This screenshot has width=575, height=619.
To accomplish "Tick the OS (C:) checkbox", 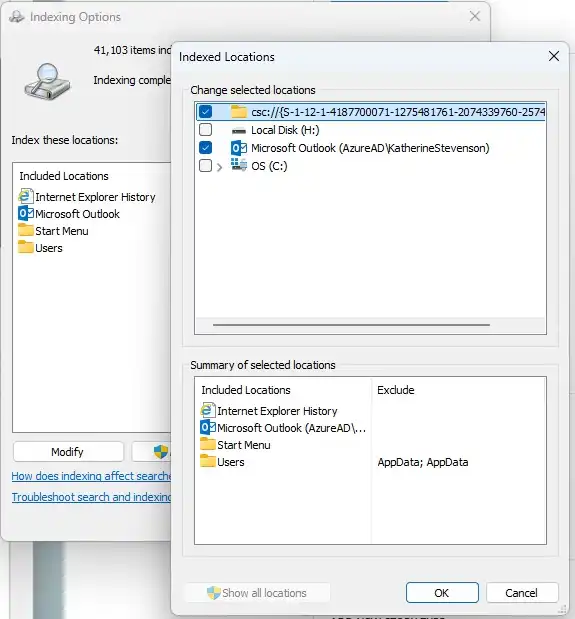I will [x=205, y=165].
